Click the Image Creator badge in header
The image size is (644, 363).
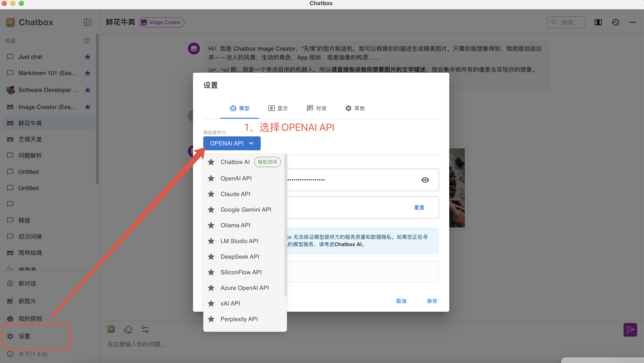[161, 22]
